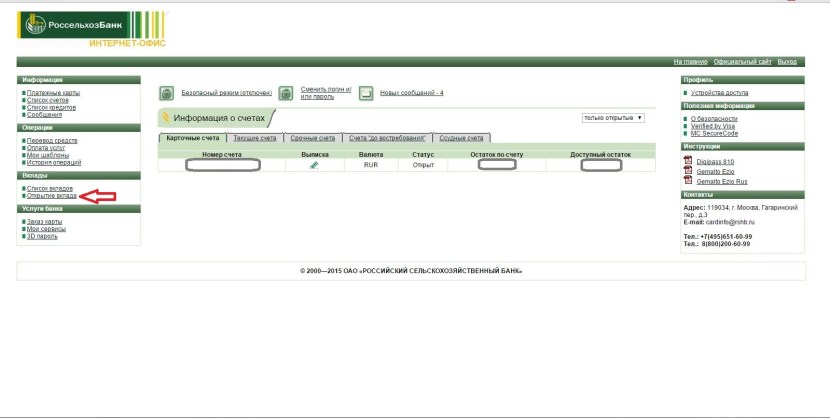This screenshot has height=418, width=830.
Task: Switch to the 'Текущие счета' tab
Action: [x=254, y=138]
